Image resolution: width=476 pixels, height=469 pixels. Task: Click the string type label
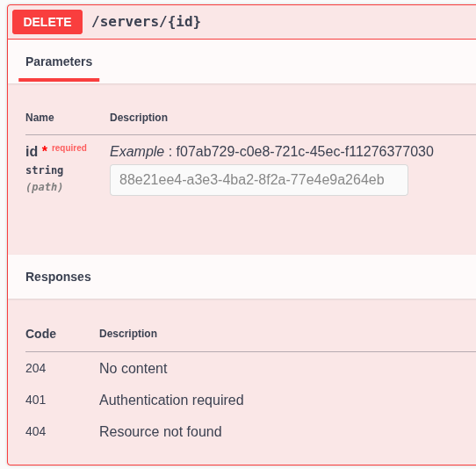point(44,170)
